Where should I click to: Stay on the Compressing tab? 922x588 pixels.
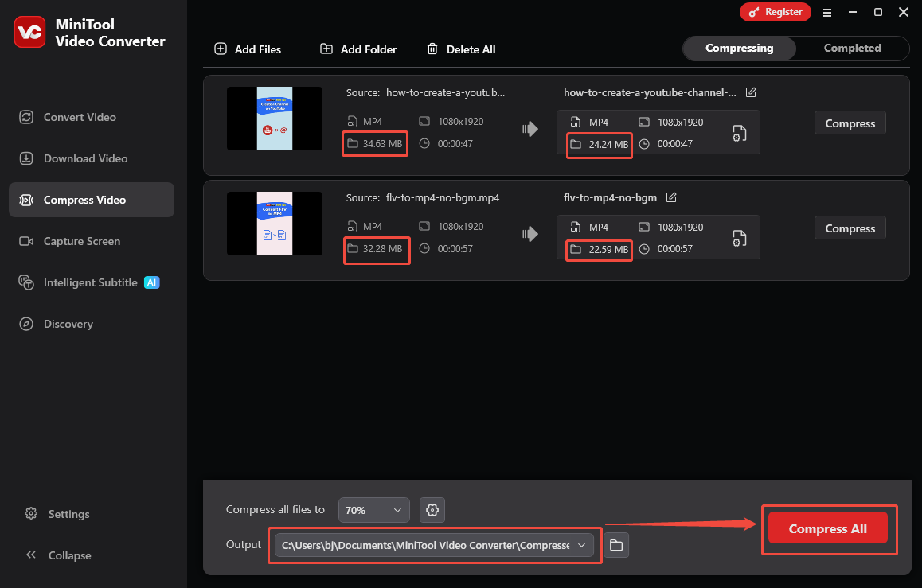coord(739,48)
